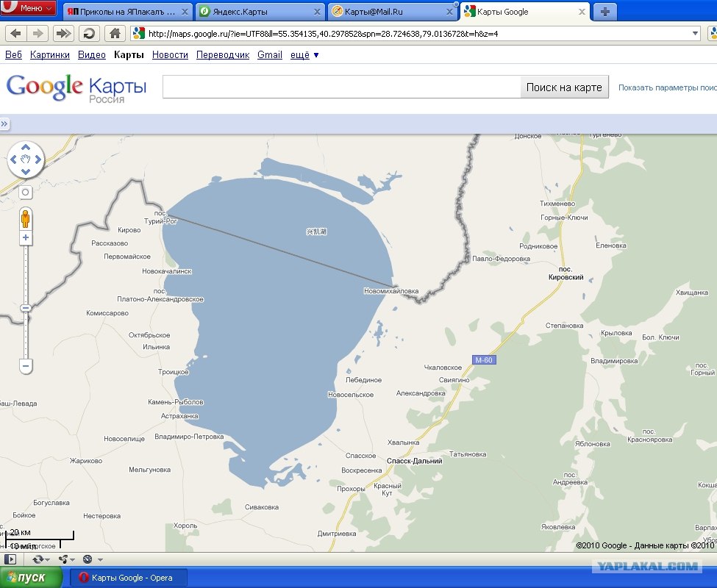Pan the map left
Screen dimensions: 717x588
click(13, 159)
